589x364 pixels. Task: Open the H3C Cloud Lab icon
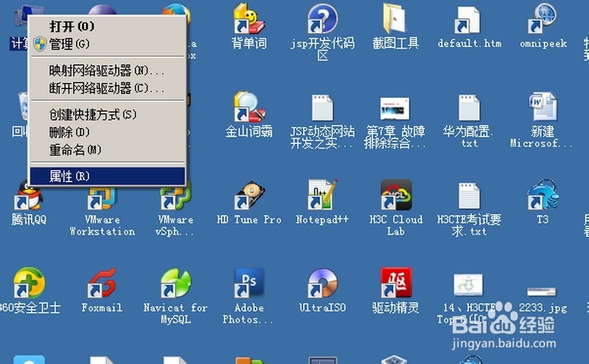click(396, 195)
